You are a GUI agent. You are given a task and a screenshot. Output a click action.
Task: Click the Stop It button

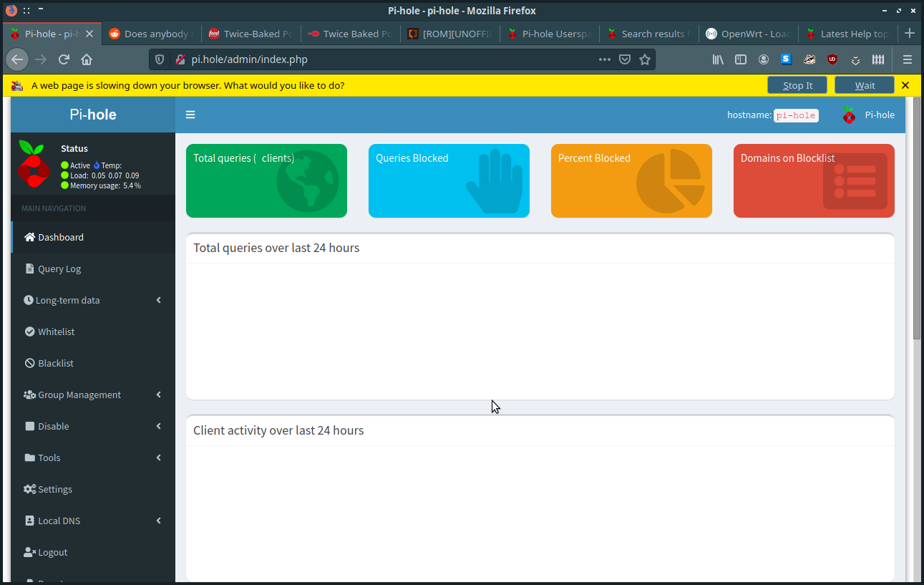pyautogui.click(x=797, y=85)
